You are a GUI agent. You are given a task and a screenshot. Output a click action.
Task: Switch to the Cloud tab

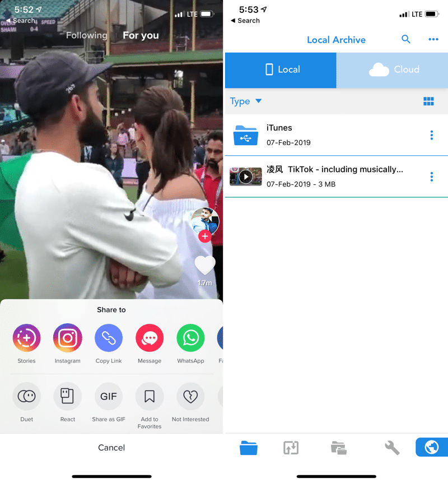[x=392, y=70]
